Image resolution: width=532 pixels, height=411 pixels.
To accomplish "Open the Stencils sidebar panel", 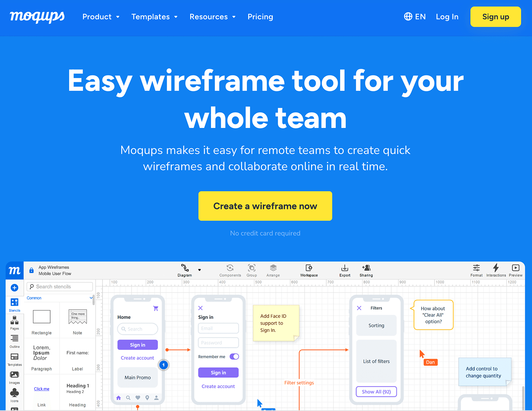I will point(15,305).
